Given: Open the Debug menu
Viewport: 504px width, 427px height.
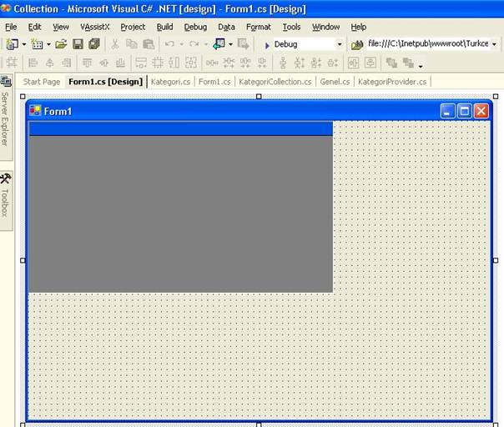Looking at the screenshot, I should click(195, 27).
